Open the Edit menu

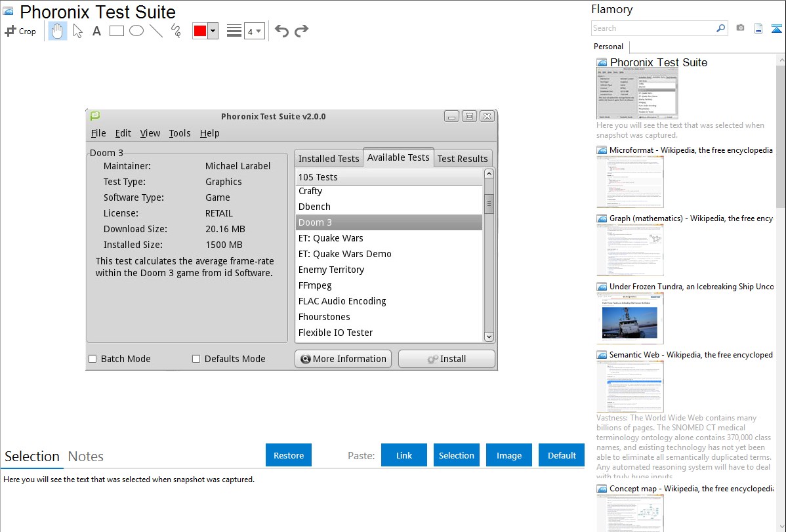(123, 133)
